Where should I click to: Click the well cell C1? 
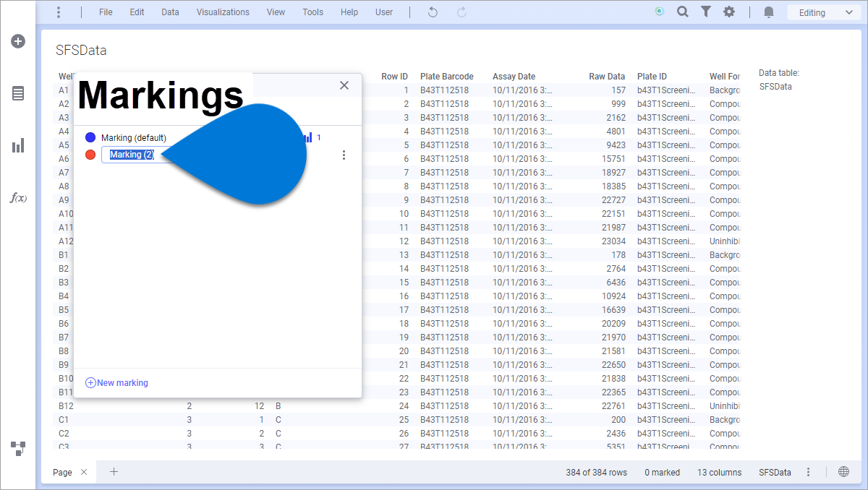pyautogui.click(x=64, y=420)
